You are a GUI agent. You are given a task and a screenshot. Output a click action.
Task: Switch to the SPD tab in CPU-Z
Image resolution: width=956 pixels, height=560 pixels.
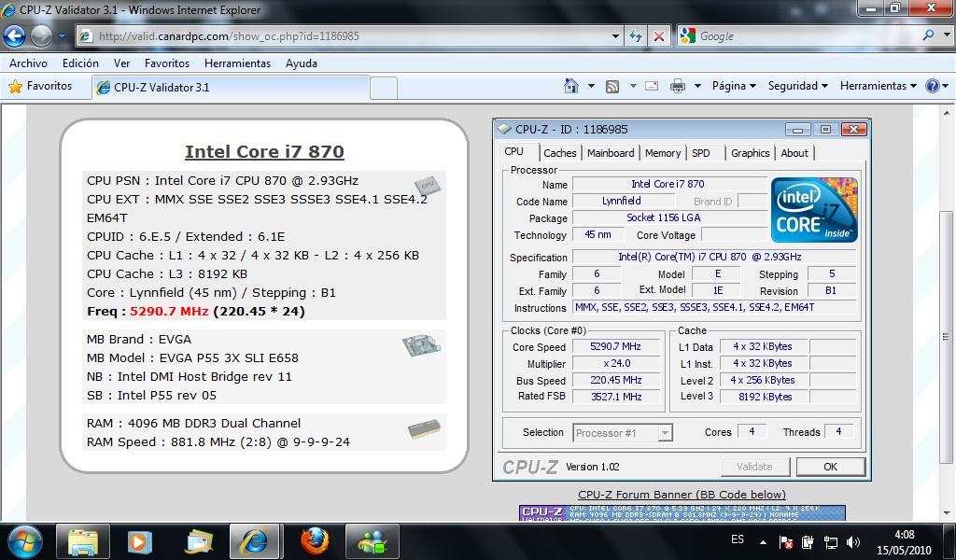pyautogui.click(x=701, y=153)
